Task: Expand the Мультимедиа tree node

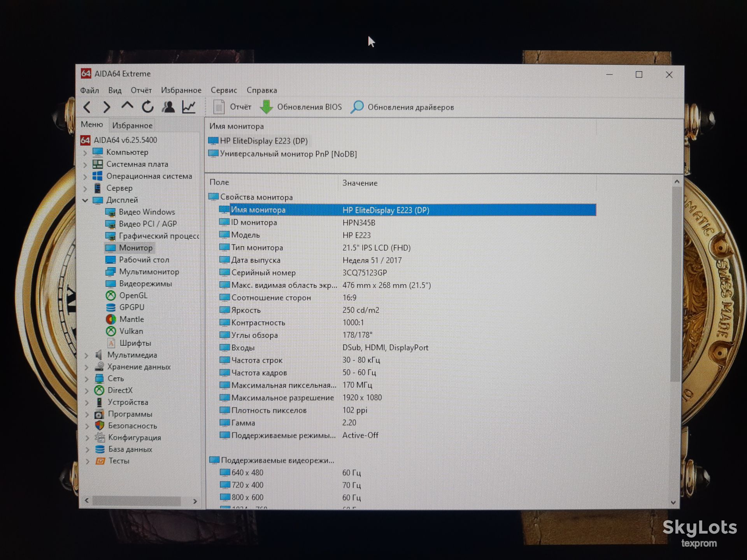Action: coord(87,355)
